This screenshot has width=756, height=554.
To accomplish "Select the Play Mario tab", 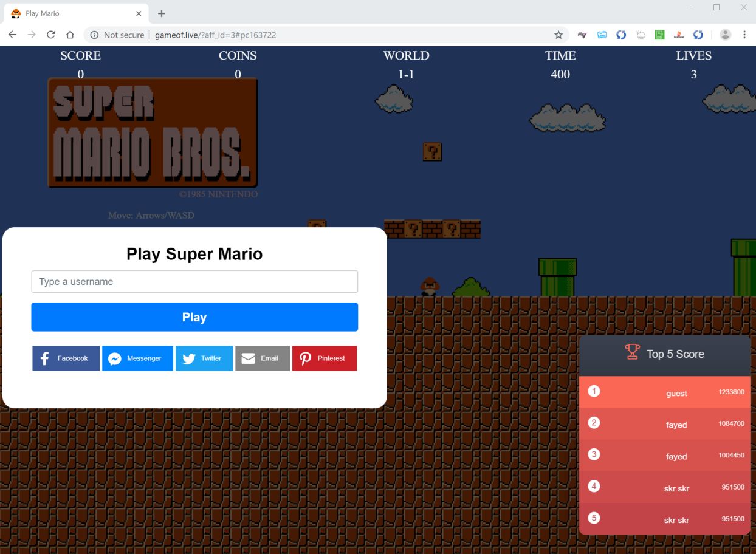I will [75, 13].
